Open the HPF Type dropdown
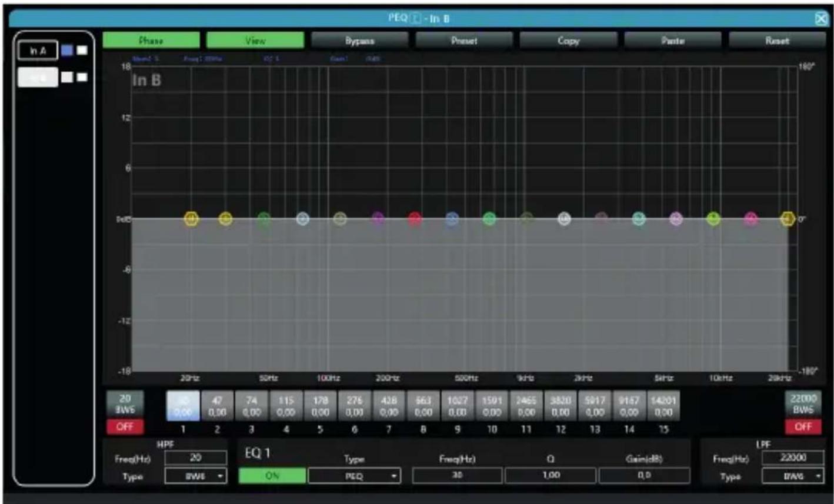Image resolution: width=834 pixels, height=504 pixels. click(x=195, y=476)
